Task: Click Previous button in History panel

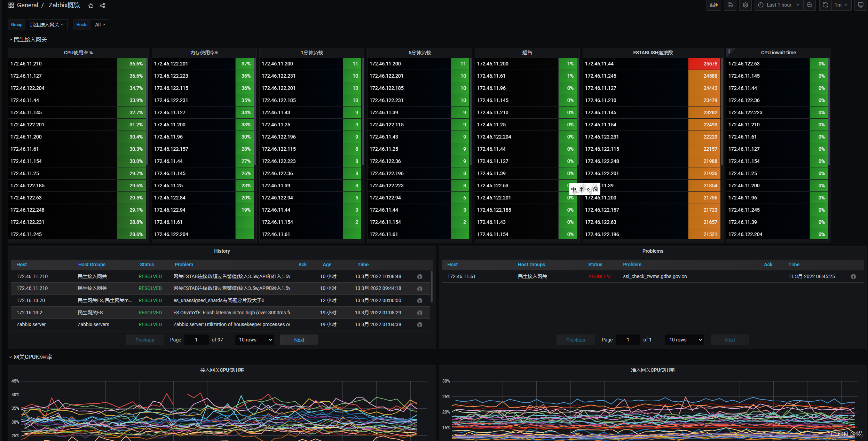Action: [x=145, y=340]
